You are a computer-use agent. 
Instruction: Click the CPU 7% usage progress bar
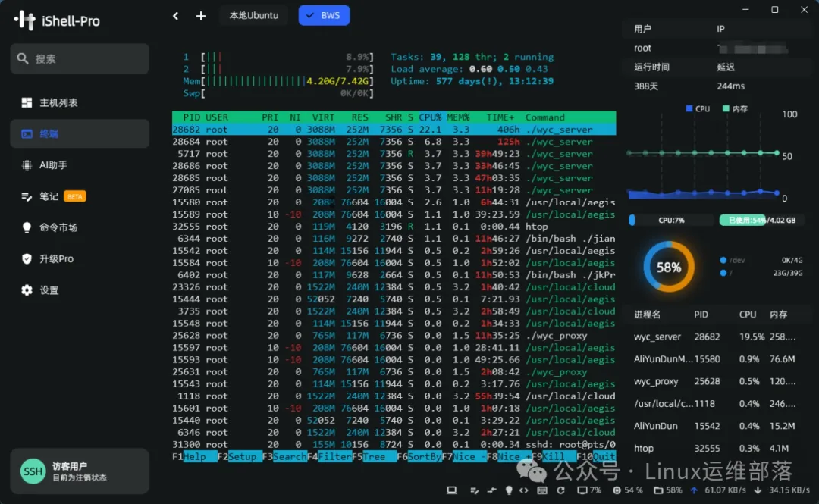[670, 221]
